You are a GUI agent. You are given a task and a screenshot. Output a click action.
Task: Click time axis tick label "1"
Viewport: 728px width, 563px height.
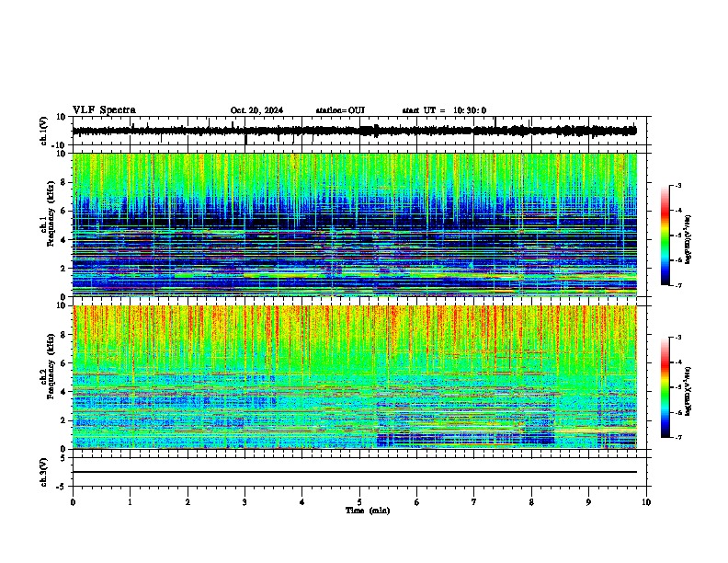click(x=130, y=502)
